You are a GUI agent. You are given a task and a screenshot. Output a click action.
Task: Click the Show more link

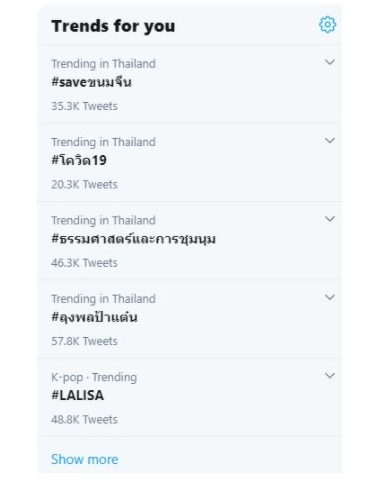tap(85, 459)
